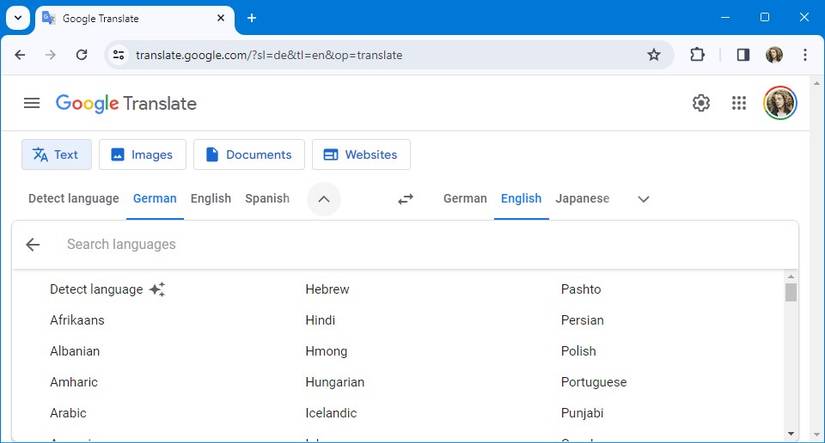Open the Google apps grid

739,103
